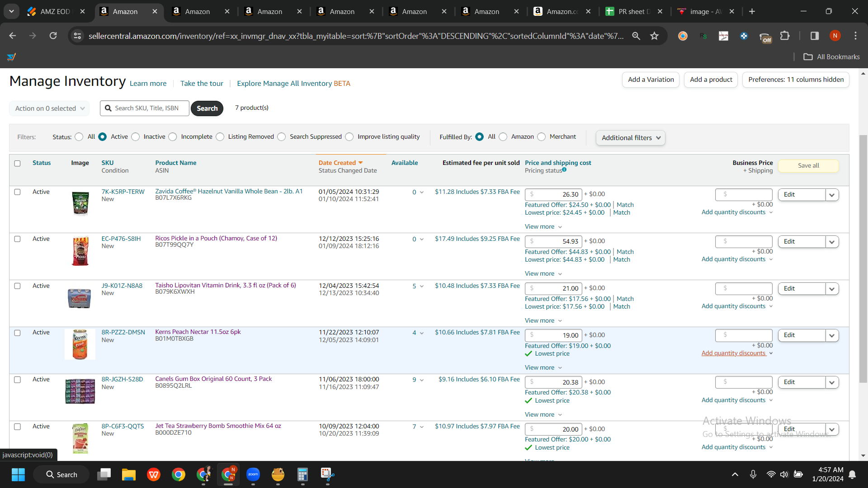Click the Firefox-style extension icon in toolbar

coord(683,36)
